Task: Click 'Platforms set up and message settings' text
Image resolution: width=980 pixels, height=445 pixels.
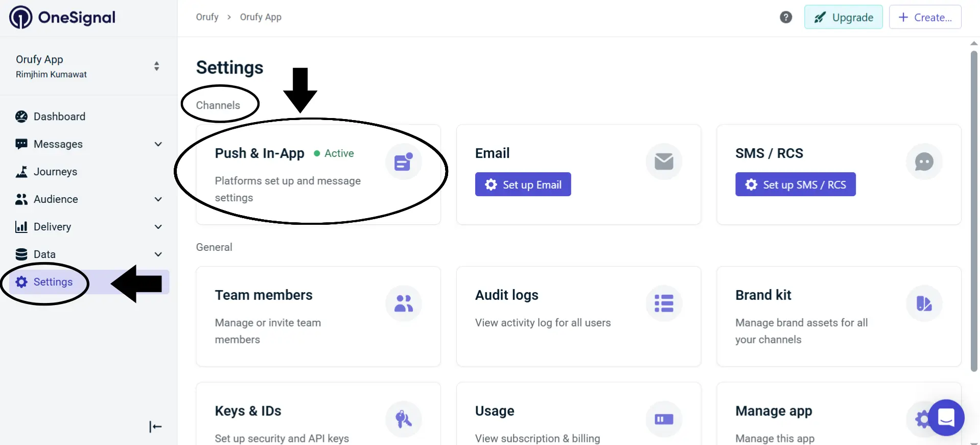Action: (x=288, y=189)
